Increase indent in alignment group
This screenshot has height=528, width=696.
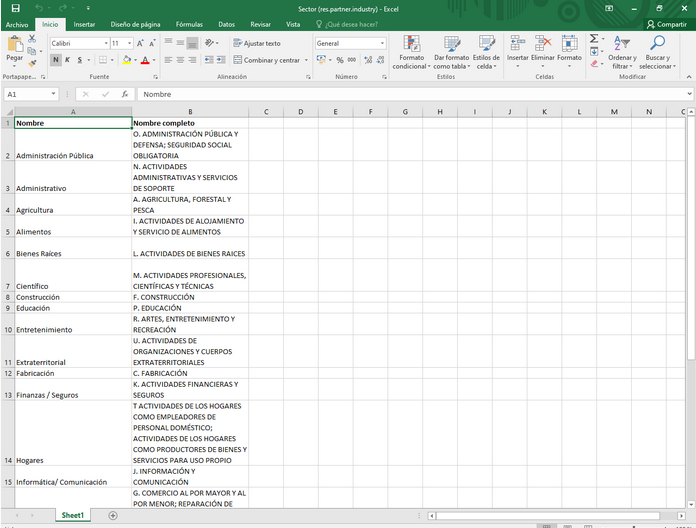[x=221, y=60]
